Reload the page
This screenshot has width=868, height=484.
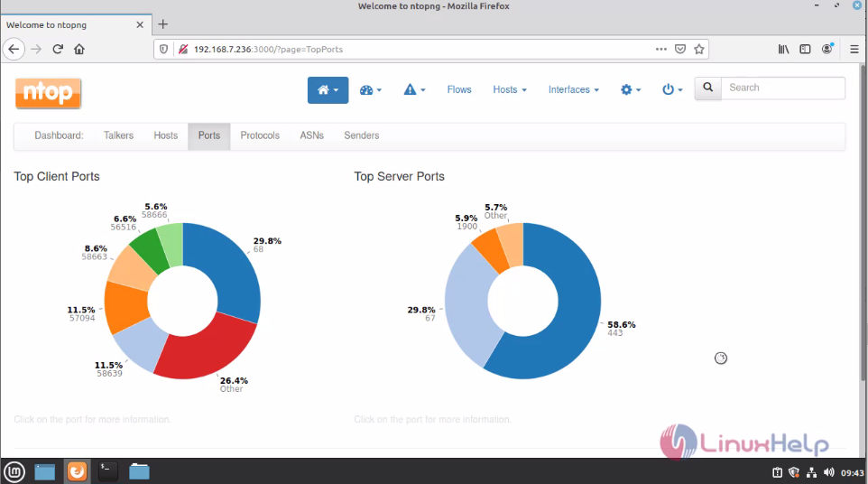tap(58, 50)
